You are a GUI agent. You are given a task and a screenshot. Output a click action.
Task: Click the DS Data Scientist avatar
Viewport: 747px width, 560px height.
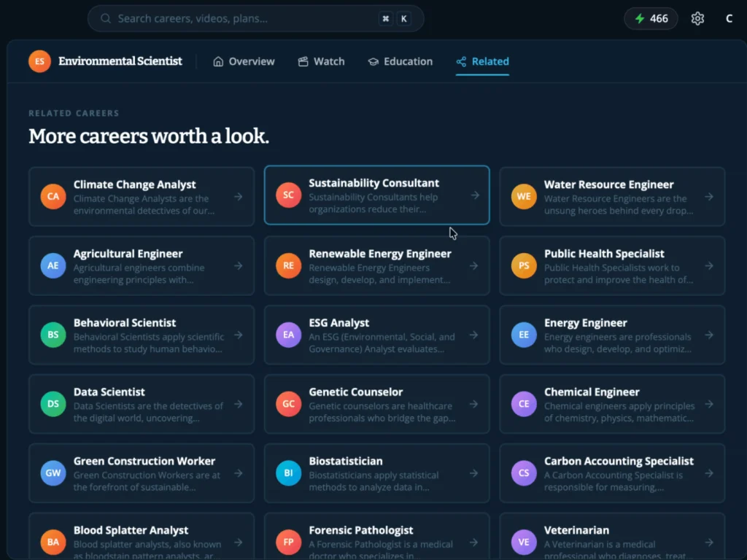coord(53,404)
